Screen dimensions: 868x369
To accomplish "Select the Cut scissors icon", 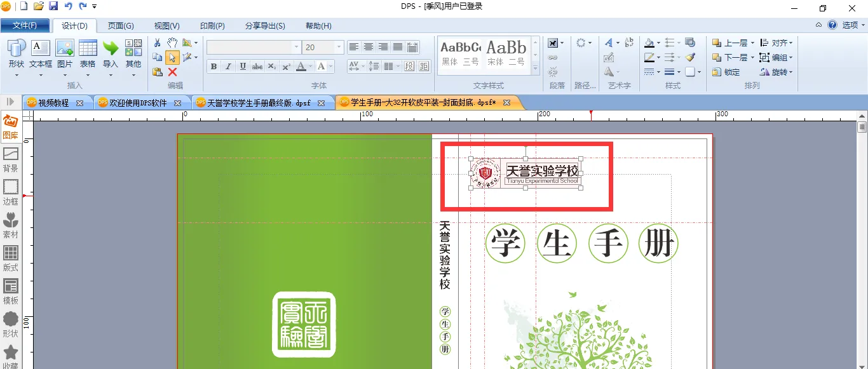I will (x=157, y=43).
